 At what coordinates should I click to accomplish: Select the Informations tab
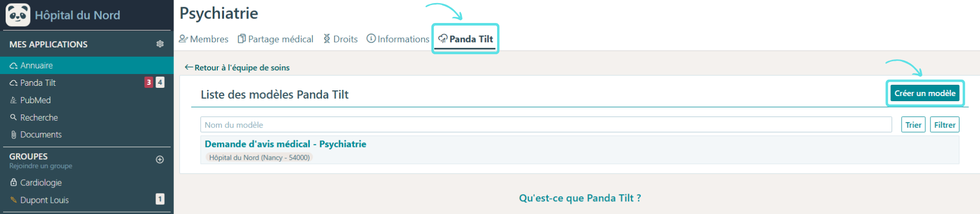coord(398,39)
